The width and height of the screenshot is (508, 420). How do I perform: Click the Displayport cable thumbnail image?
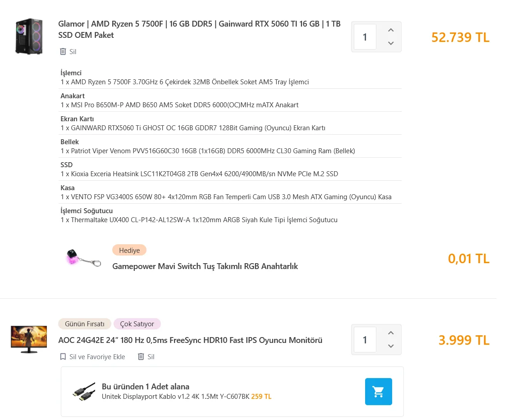pos(84,392)
